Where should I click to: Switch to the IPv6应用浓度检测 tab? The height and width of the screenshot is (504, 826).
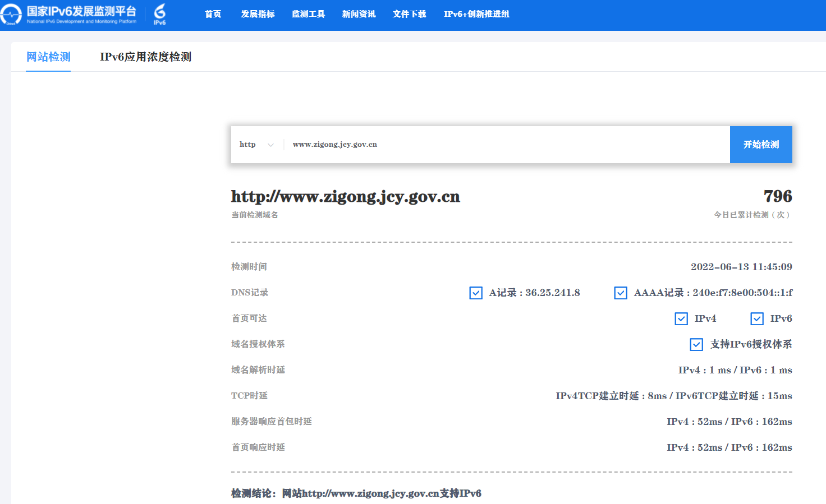point(145,57)
